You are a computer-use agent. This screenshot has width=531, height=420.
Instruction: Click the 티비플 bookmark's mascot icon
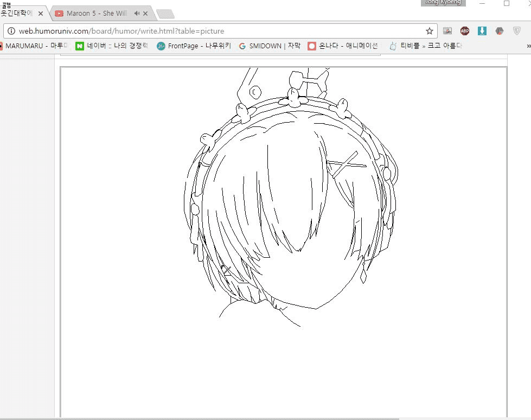393,46
